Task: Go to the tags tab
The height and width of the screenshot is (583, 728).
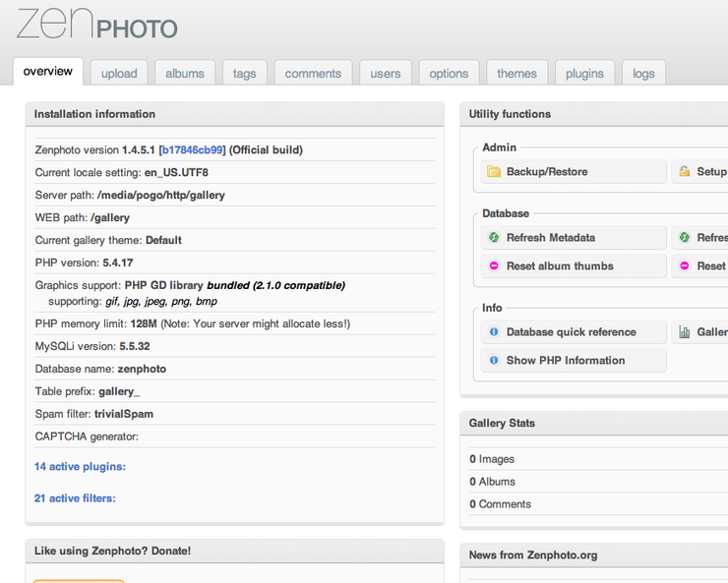Action: pos(244,74)
